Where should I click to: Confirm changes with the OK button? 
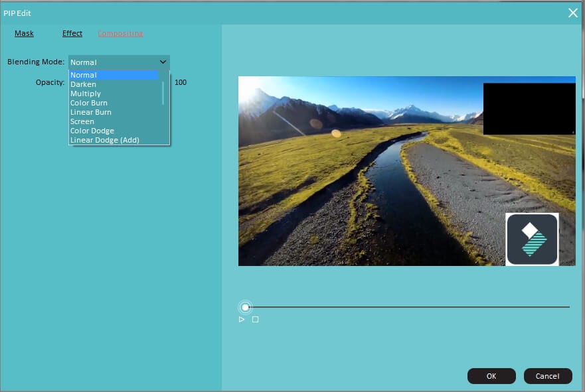point(491,375)
